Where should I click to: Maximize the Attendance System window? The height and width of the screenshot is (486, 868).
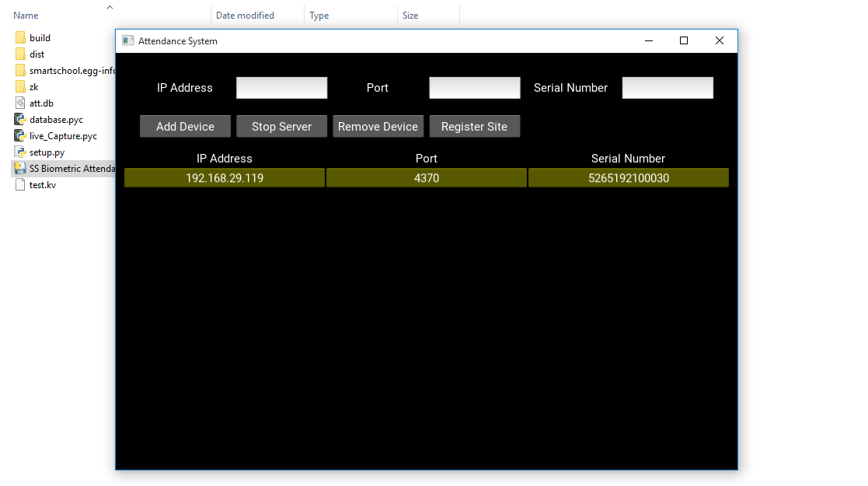pyautogui.click(x=684, y=41)
